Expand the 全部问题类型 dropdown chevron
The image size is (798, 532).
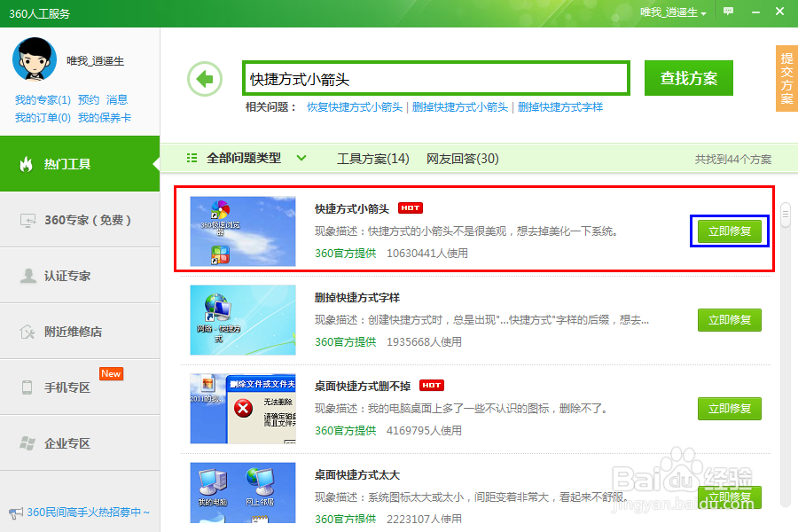pyautogui.click(x=301, y=159)
